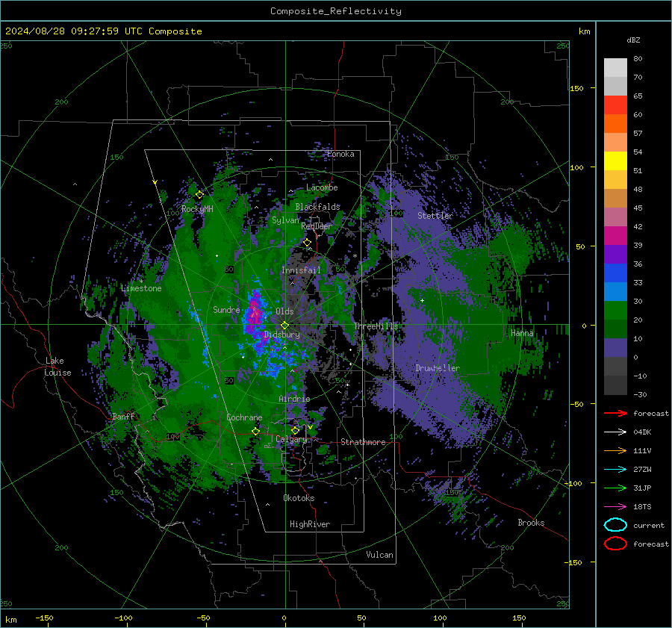The image size is (672, 628).
Task: Select the cyan 27ZW arrow legend entry
Action: point(615,470)
